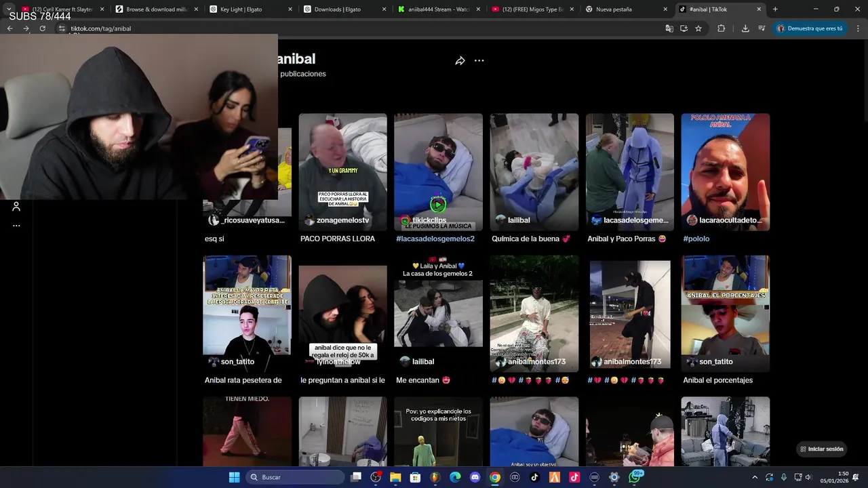Click the browser back arrow
The width and height of the screenshot is (868, 488).
(x=9, y=28)
